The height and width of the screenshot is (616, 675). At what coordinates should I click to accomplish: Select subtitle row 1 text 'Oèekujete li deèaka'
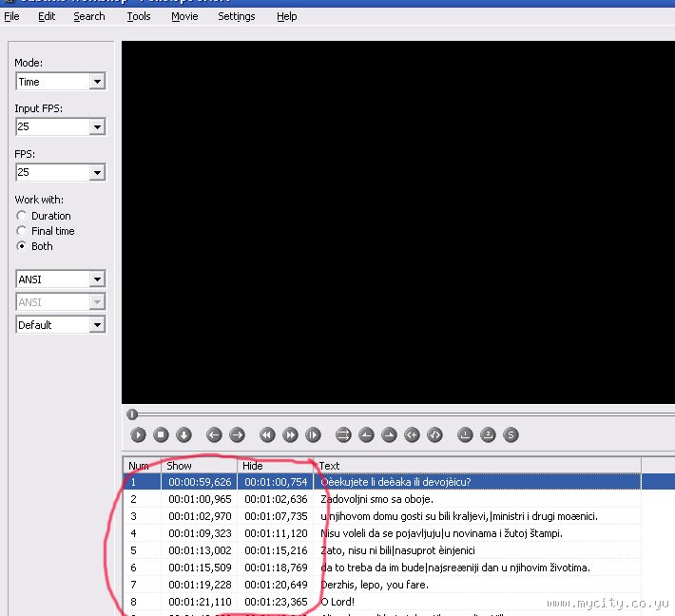pyautogui.click(x=395, y=482)
